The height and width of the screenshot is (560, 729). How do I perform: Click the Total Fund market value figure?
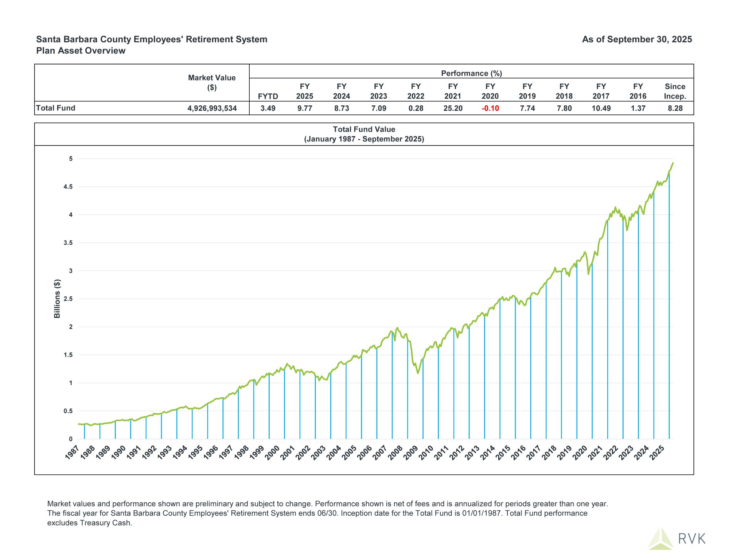tap(212, 108)
